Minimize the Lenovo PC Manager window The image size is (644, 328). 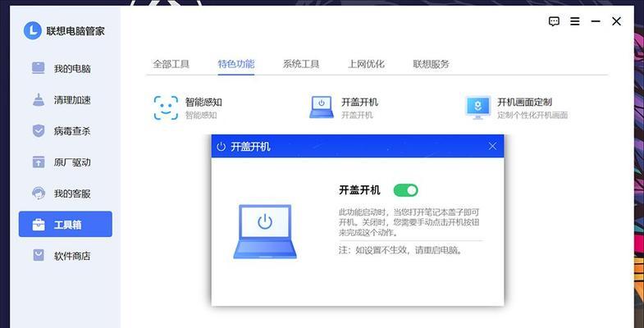point(596,21)
